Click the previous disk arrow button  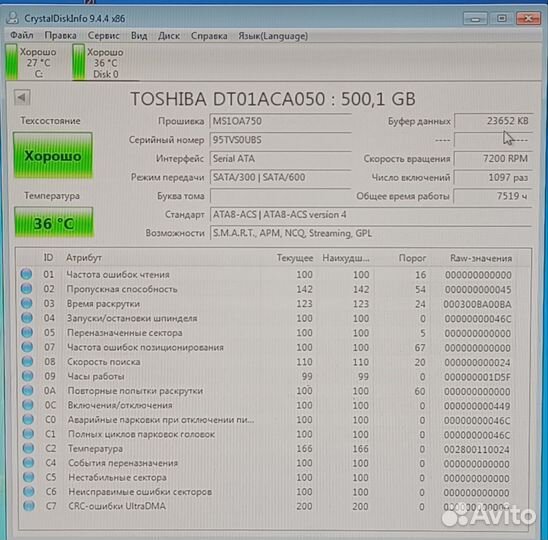coord(22,98)
